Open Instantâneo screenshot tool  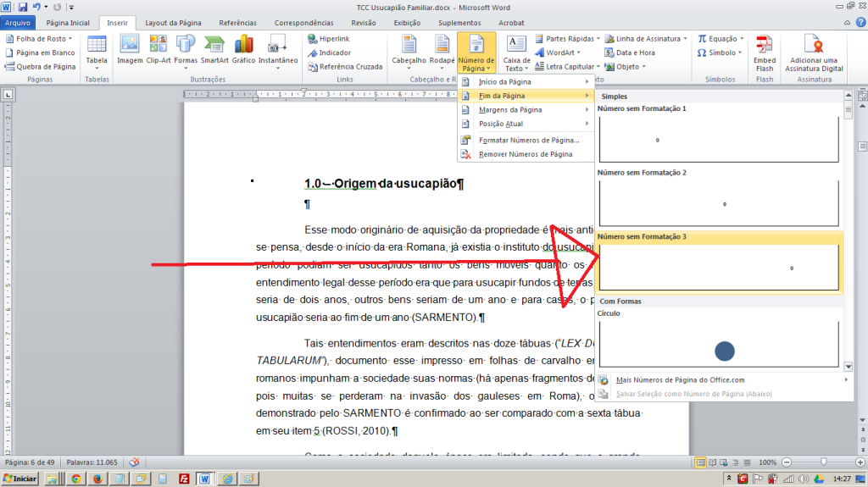(x=278, y=52)
